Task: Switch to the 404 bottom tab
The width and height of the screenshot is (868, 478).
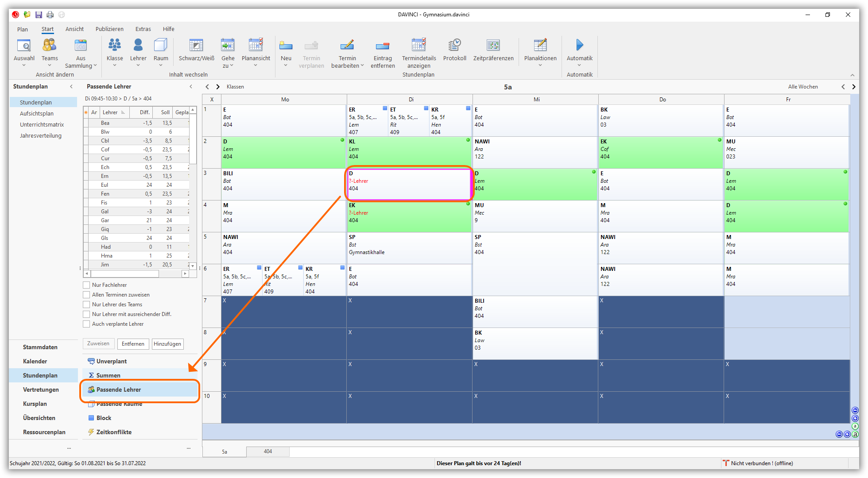Action: [x=268, y=451]
